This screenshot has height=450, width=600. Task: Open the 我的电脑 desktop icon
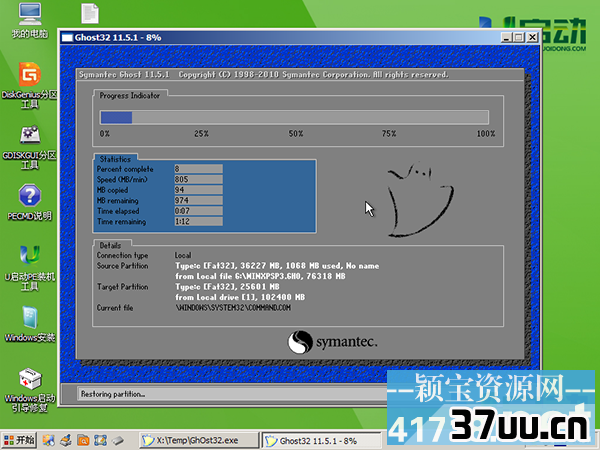(x=29, y=20)
